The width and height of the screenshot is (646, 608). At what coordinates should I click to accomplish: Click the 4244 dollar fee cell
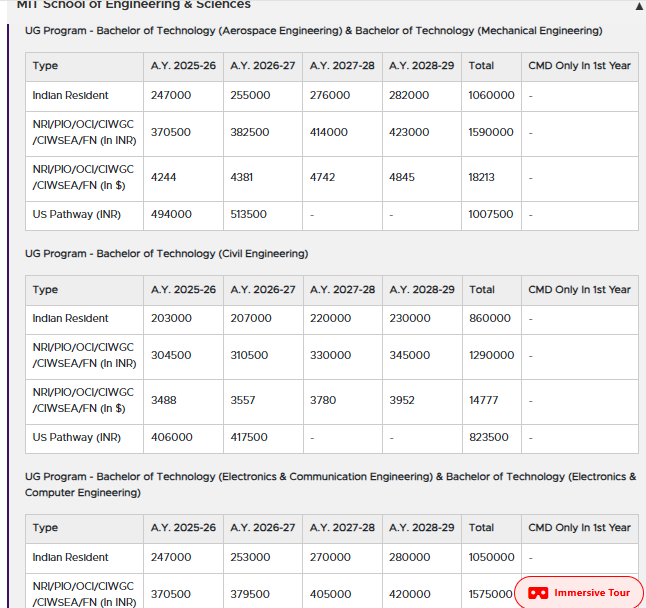point(163,177)
